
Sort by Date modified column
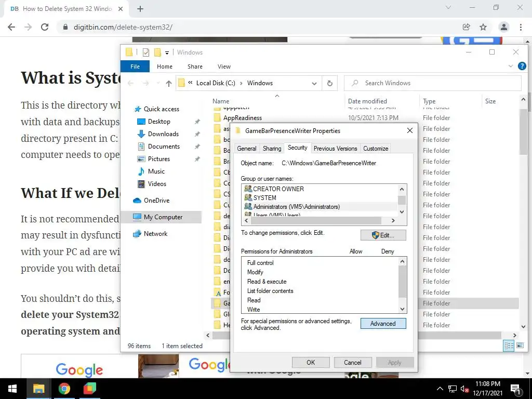tap(367, 101)
